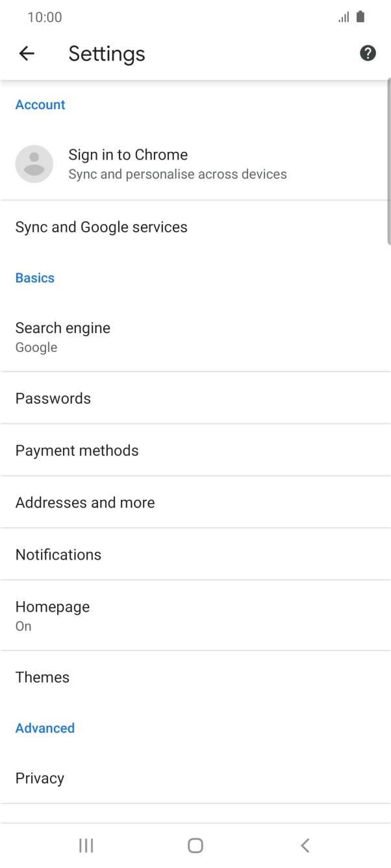Open Sign in to Chrome

(195, 164)
